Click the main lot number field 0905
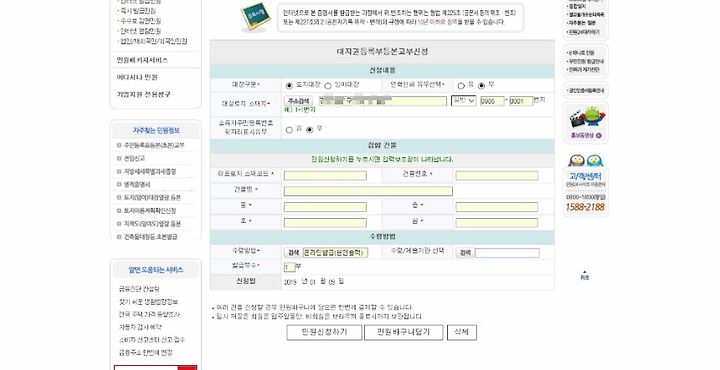Screen dimensions: 720x370 492,101
